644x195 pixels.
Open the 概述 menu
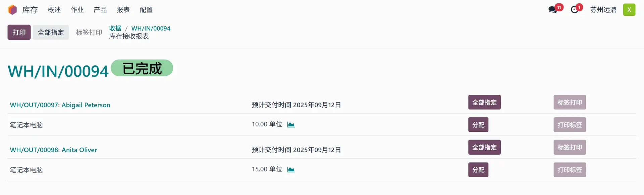(54, 10)
